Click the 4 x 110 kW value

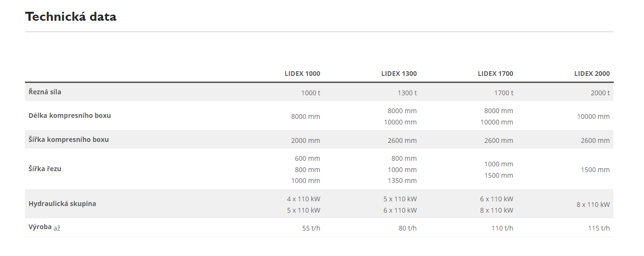click(x=303, y=199)
